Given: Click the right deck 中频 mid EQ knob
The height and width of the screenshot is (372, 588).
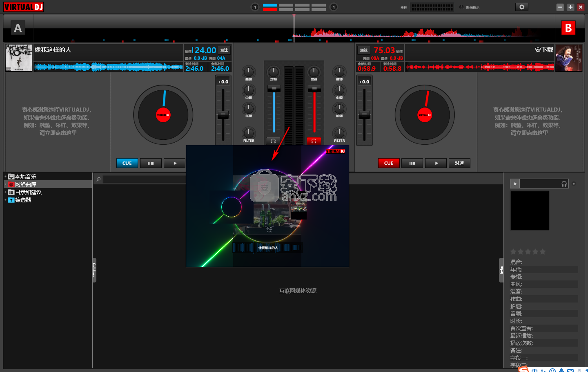Looking at the screenshot, I should 339,90.
